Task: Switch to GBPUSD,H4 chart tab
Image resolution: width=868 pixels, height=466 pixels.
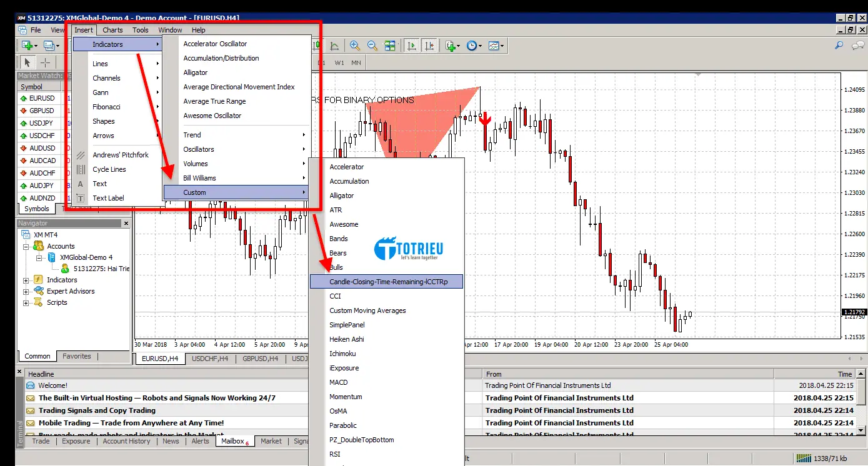Action: (261, 359)
